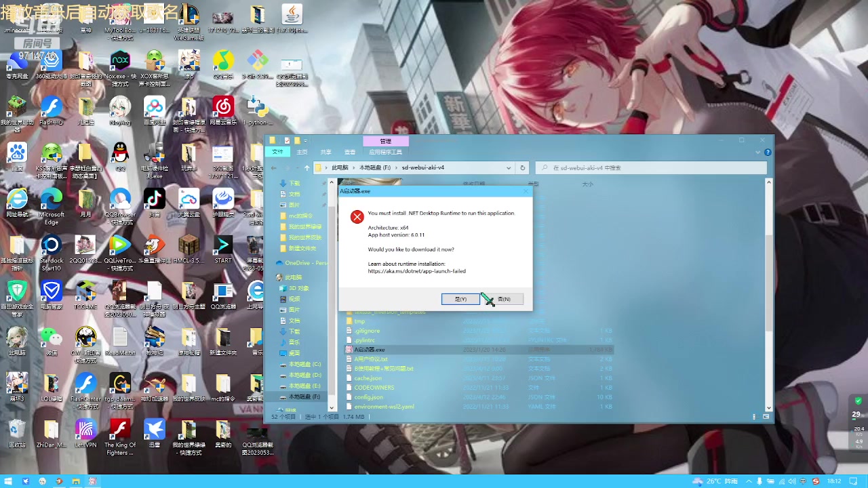Click the sd-webui-aki-v4 search field
The height and width of the screenshot is (488, 868).
652,167
